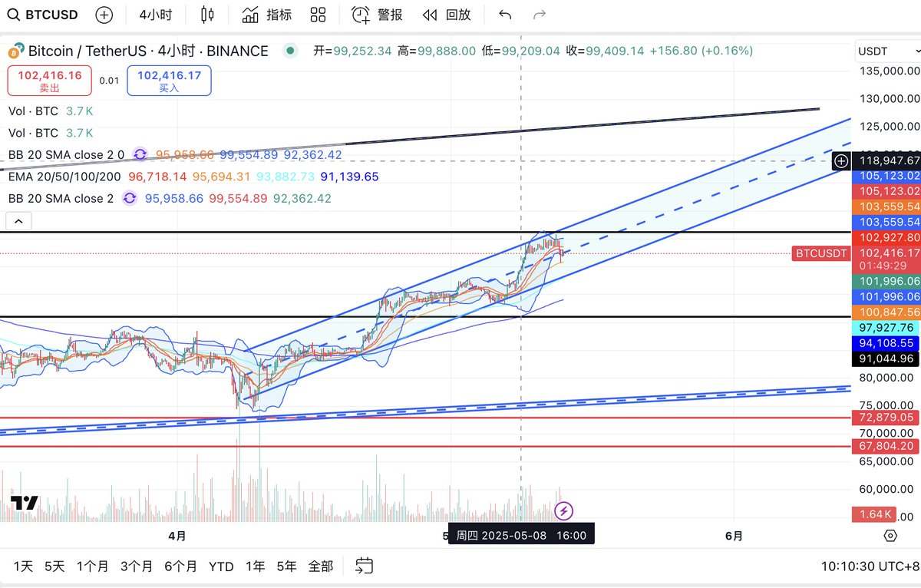The width and height of the screenshot is (921, 588).
Task: Click the 4月 time axis label
Action: pos(177,536)
